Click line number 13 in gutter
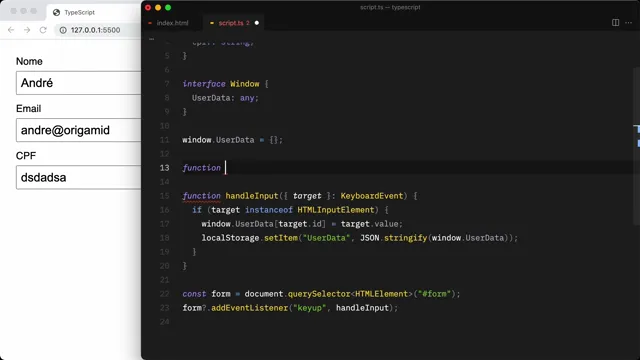Viewport: 640px width, 360px height. click(164, 168)
